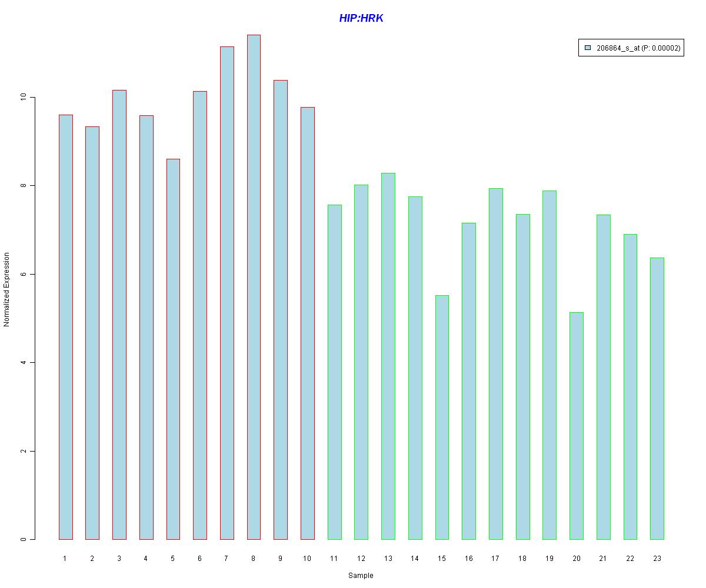Click y-axis tick label 2
This screenshot has height=588, width=706.
[x=23, y=451]
